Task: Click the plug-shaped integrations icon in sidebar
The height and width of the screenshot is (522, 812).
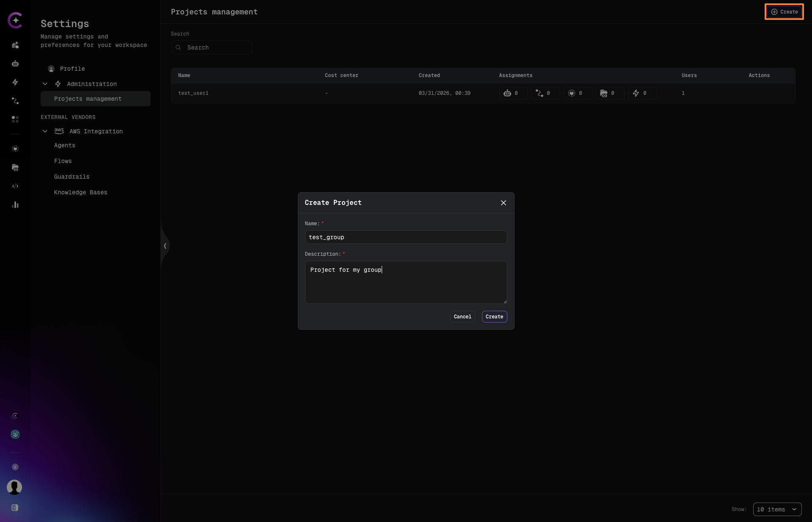Action: coord(15,149)
